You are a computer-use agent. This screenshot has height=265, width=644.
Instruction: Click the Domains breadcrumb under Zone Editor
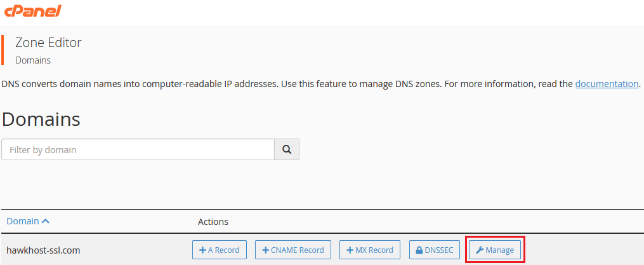coord(33,60)
